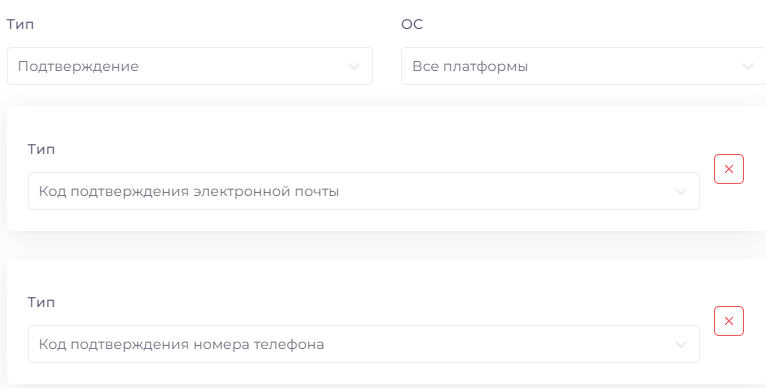The height and width of the screenshot is (388, 766).
Task: Delete the phone number confirmation code row
Action: click(728, 321)
